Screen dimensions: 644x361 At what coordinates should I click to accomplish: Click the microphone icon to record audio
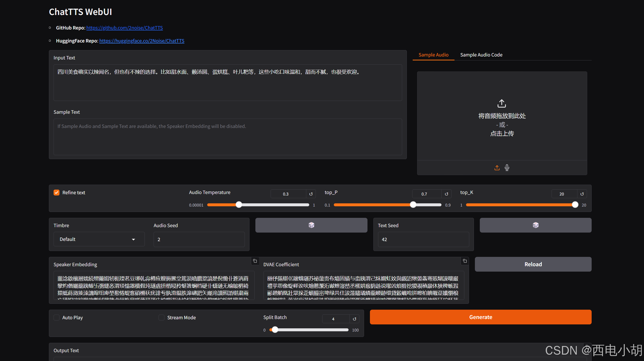(507, 168)
